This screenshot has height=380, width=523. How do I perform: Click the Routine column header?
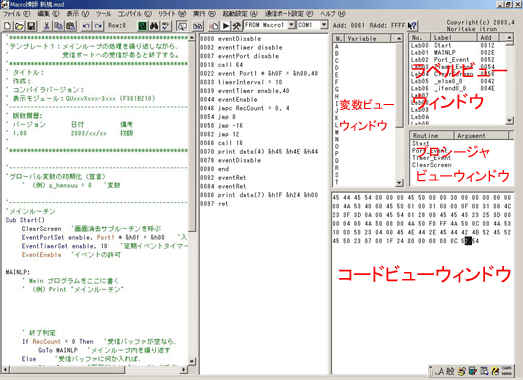(432, 135)
